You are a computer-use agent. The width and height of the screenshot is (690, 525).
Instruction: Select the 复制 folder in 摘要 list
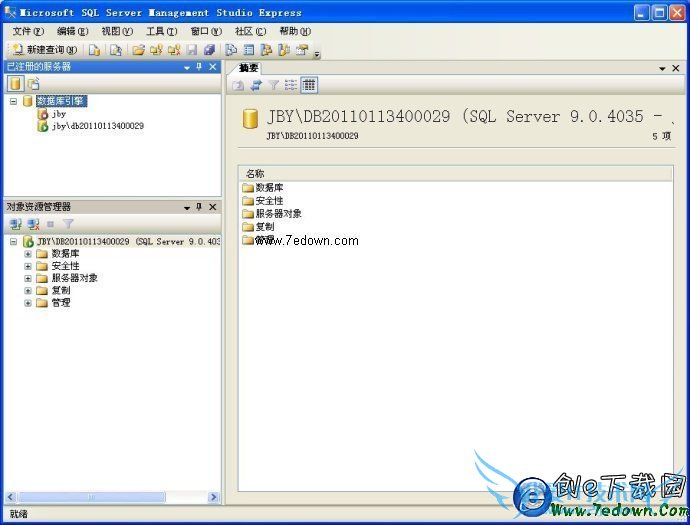pyautogui.click(x=258, y=227)
